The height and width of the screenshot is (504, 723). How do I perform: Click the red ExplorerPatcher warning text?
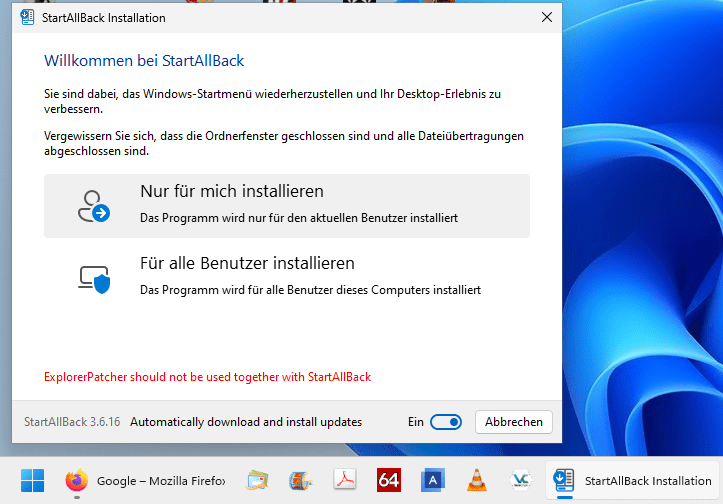[x=207, y=377]
